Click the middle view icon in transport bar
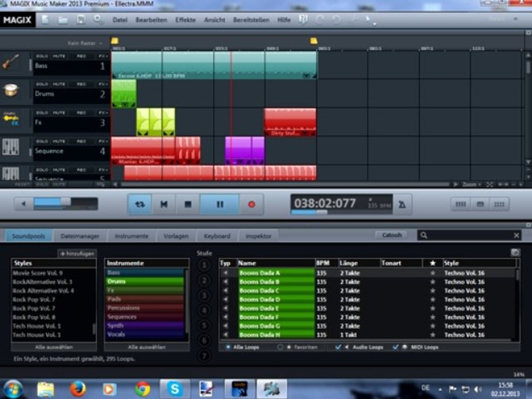Screen dimensions: 532x399 (480, 204)
